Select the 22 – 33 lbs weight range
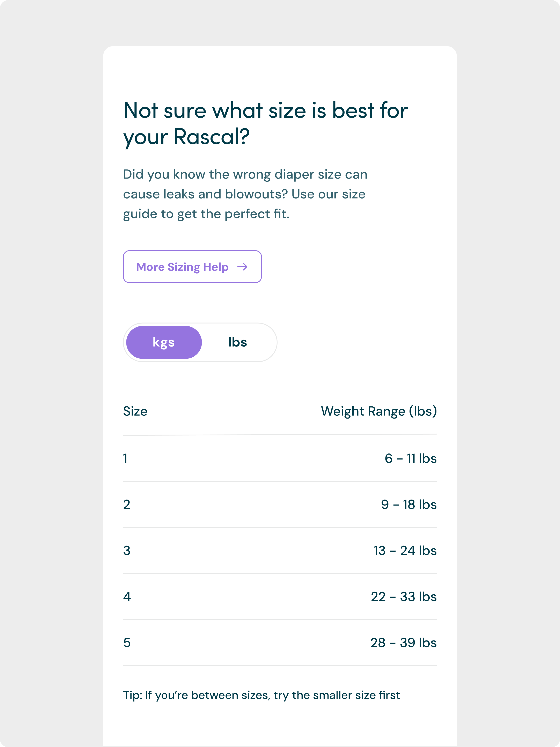 click(404, 596)
